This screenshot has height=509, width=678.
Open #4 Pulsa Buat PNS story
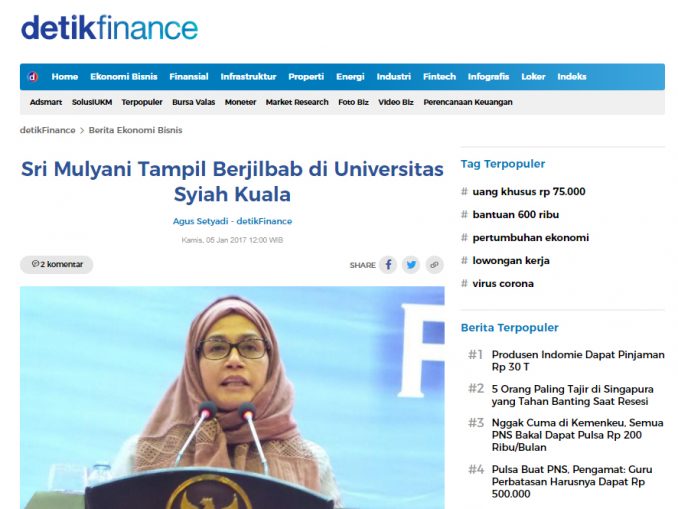(572, 481)
